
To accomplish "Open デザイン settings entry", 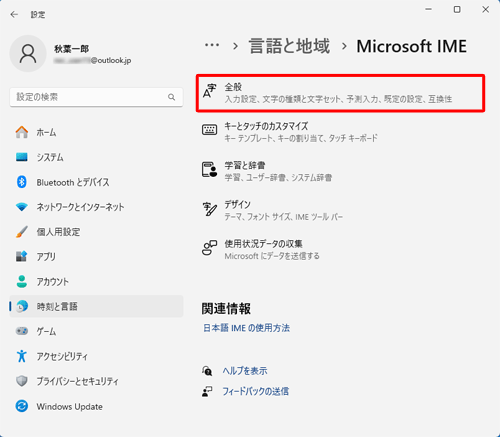I will (x=340, y=210).
